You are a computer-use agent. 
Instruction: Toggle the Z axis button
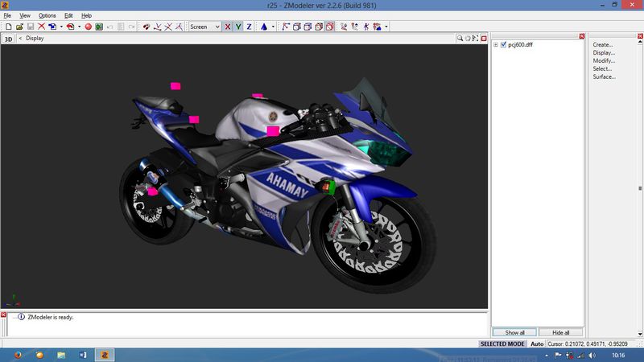(249, 27)
